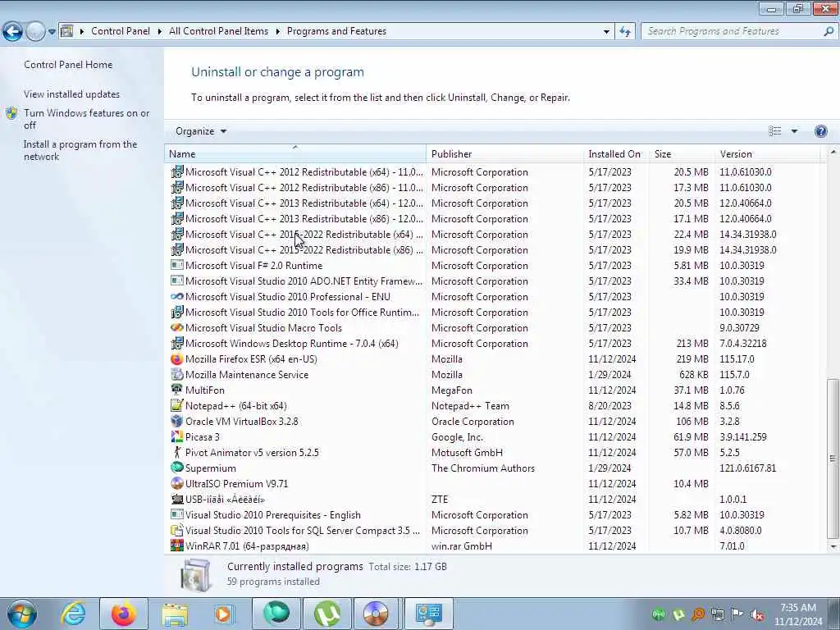Click the Visual Studio Macro Tools icon
Screen dimensions: 840x630
[x=177, y=327]
